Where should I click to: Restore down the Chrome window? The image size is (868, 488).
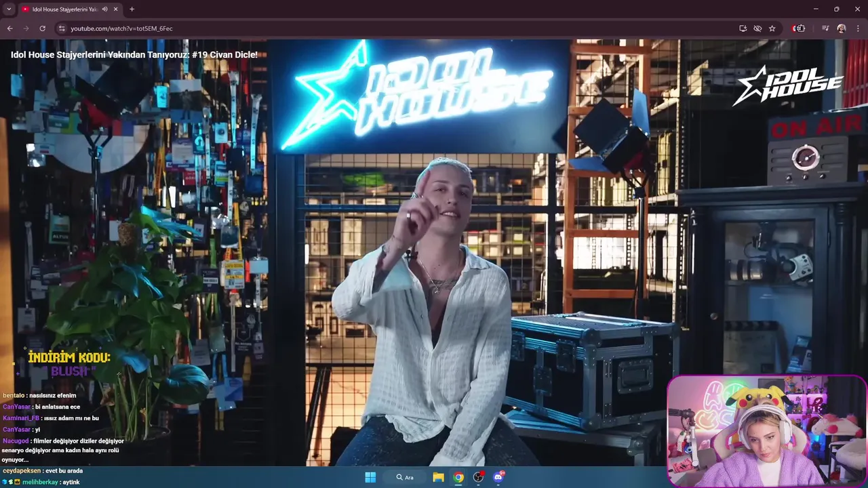tap(836, 9)
